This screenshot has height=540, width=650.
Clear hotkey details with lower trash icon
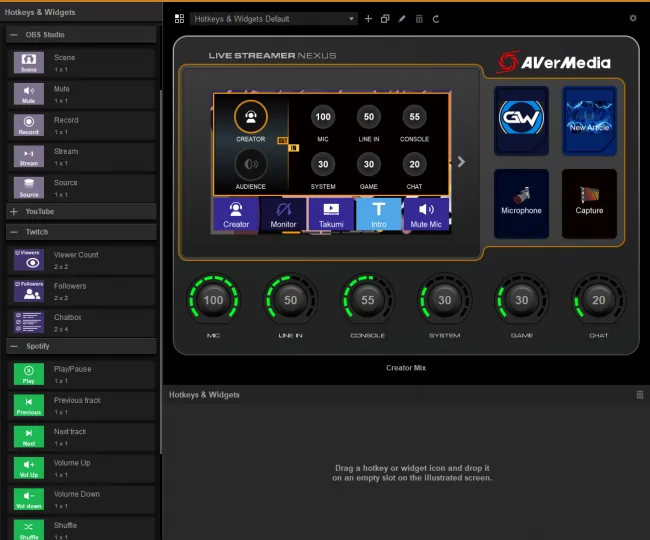640,395
